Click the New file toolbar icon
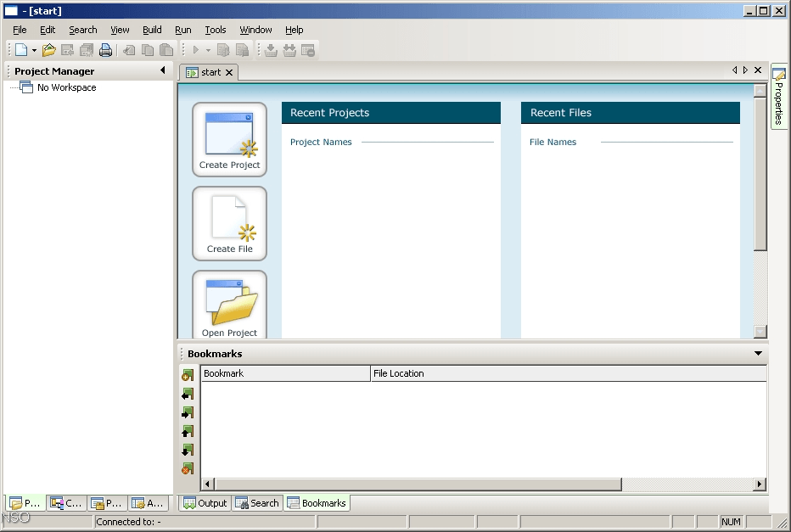The image size is (791, 532). (21, 50)
